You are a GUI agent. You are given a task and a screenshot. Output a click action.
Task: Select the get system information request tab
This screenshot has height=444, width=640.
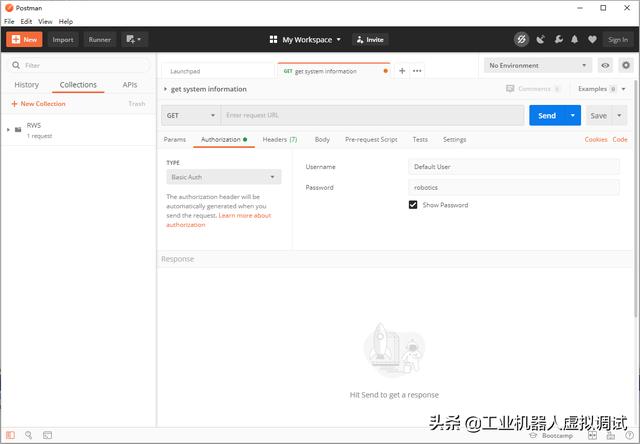333,71
